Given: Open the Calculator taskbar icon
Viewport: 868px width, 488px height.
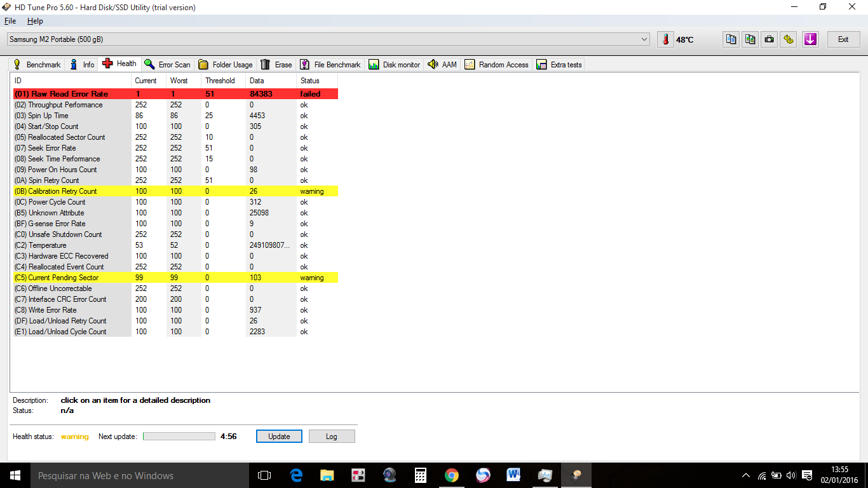Looking at the screenshot, I should click(x=420, y=475).
